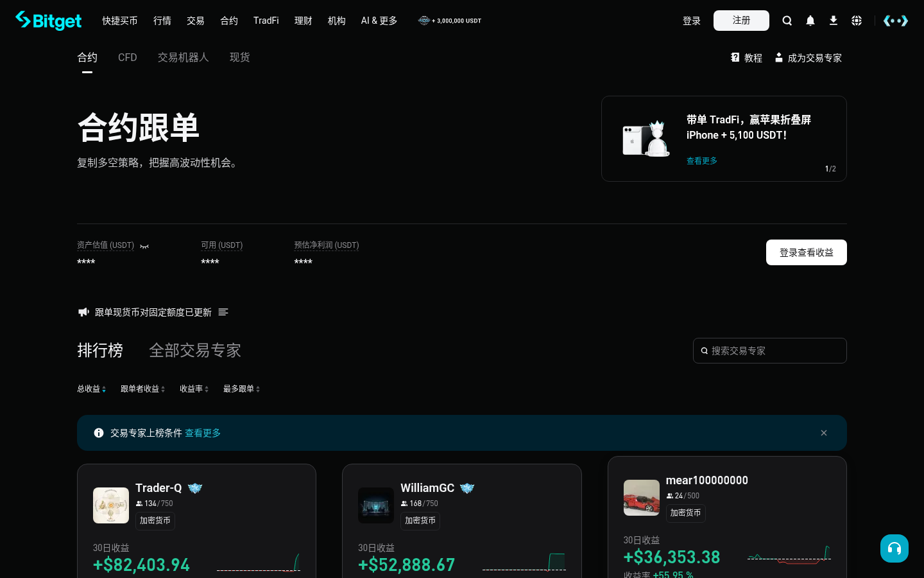The height and width of the screenshot is (578, 924).
Task: Click the 跟单现货币对固定额度已更新 announcement
Action: 153,312
